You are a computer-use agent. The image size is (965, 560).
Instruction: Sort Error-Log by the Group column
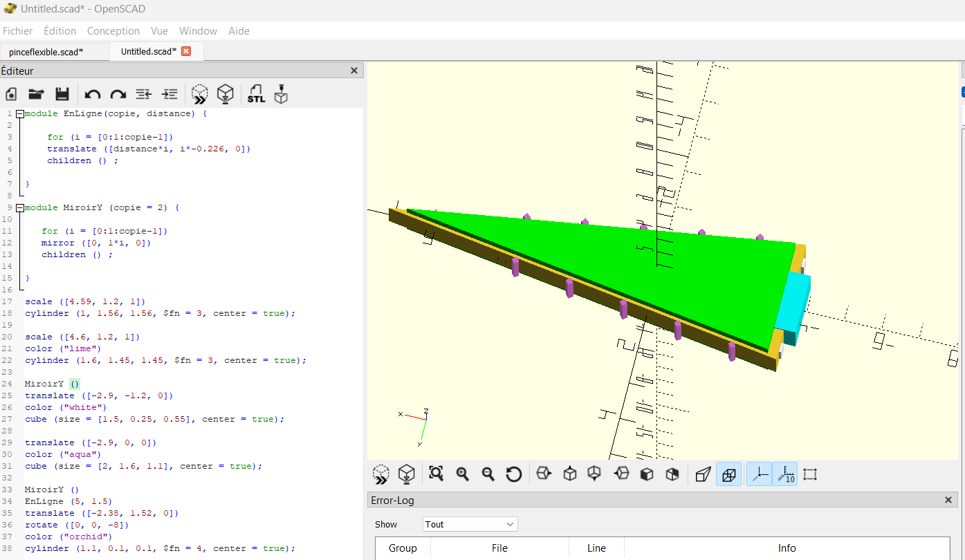[x=403, y=548]
